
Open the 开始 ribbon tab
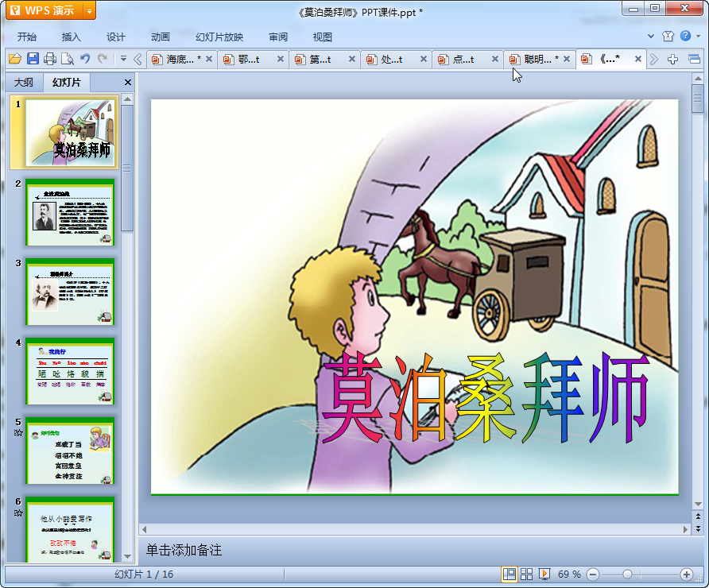click(x=27, y=37)
